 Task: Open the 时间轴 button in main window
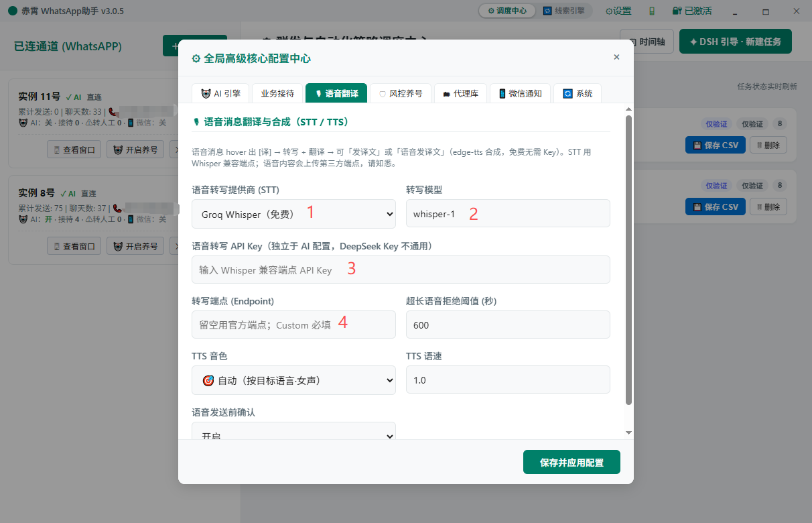point(647,42)
